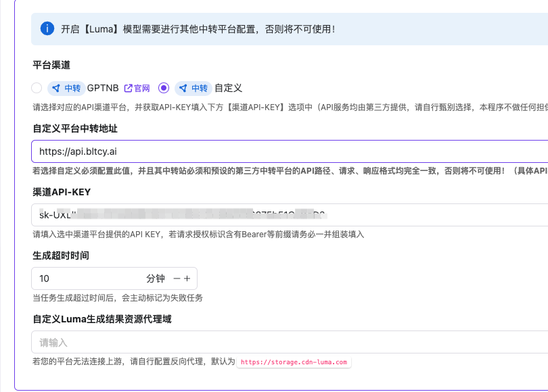Click the https://storage.cdn-luma.com code snippet

coord(294,362)
